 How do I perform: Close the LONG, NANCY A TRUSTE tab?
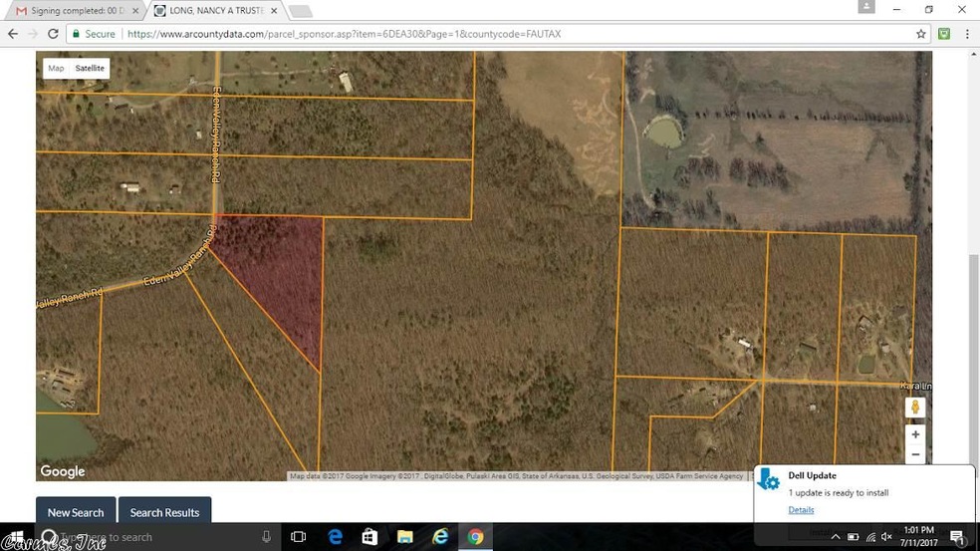tap(274, 11)
